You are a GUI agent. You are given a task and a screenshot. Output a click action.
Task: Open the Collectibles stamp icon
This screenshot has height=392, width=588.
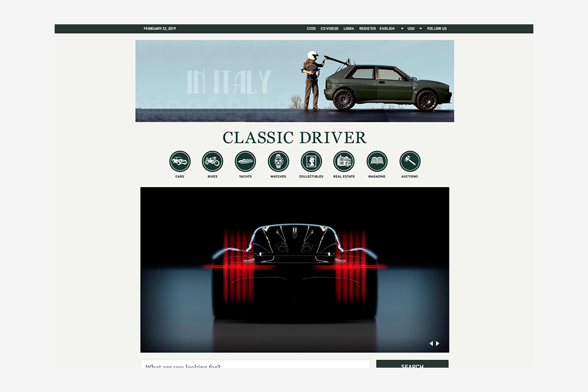(x=311, y=162)
